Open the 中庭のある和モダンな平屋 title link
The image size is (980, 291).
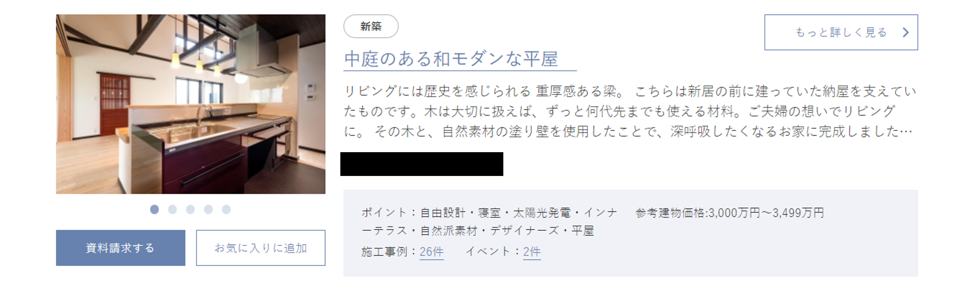451,59
